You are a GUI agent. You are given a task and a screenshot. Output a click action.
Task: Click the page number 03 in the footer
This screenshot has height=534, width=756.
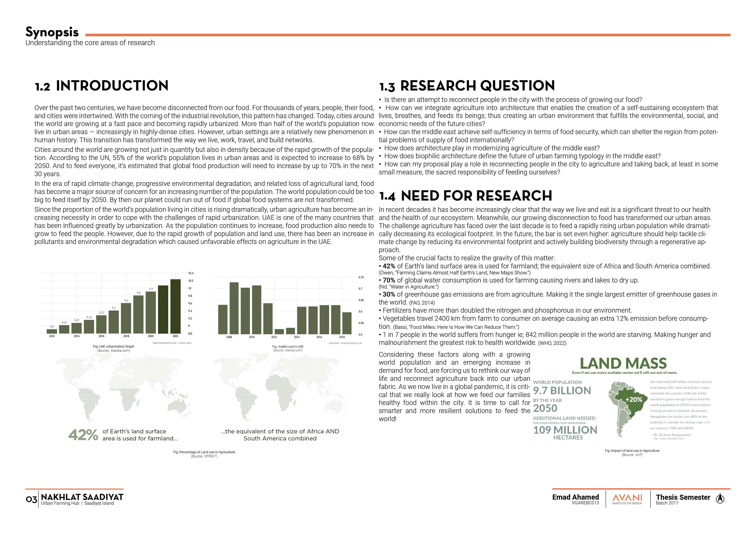click(31, 499)
